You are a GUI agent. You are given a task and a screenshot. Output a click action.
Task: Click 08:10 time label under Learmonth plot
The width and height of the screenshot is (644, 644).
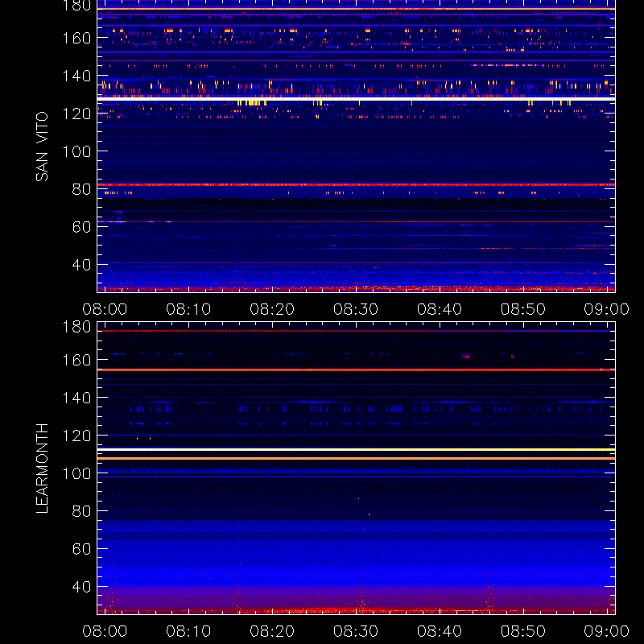click(x=188, y=631)
